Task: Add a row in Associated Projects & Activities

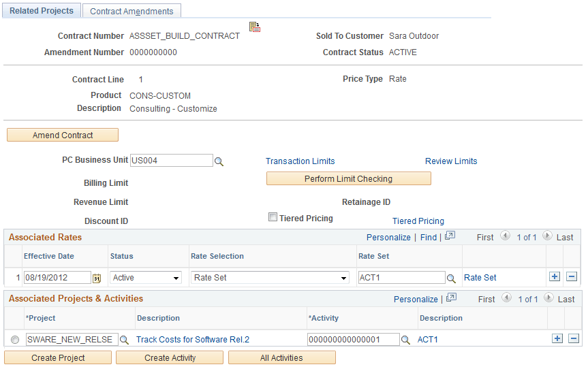Action: coord(557,338)
